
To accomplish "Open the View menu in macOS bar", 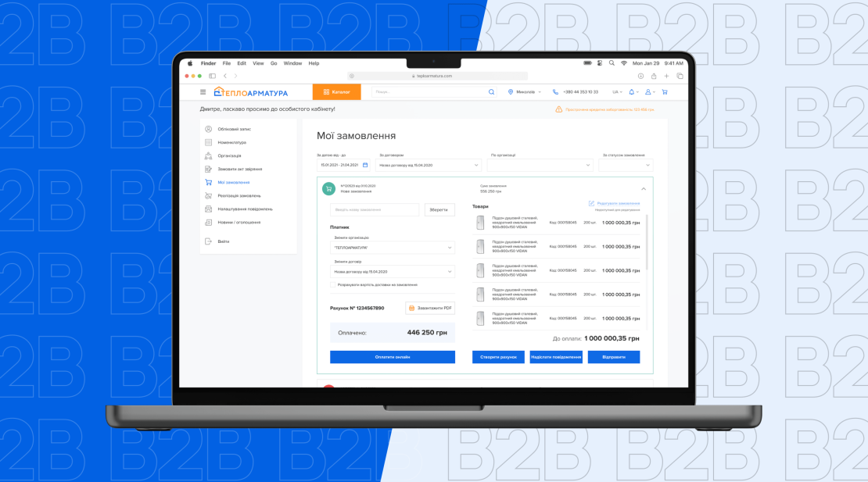I will tap(258, 63).
